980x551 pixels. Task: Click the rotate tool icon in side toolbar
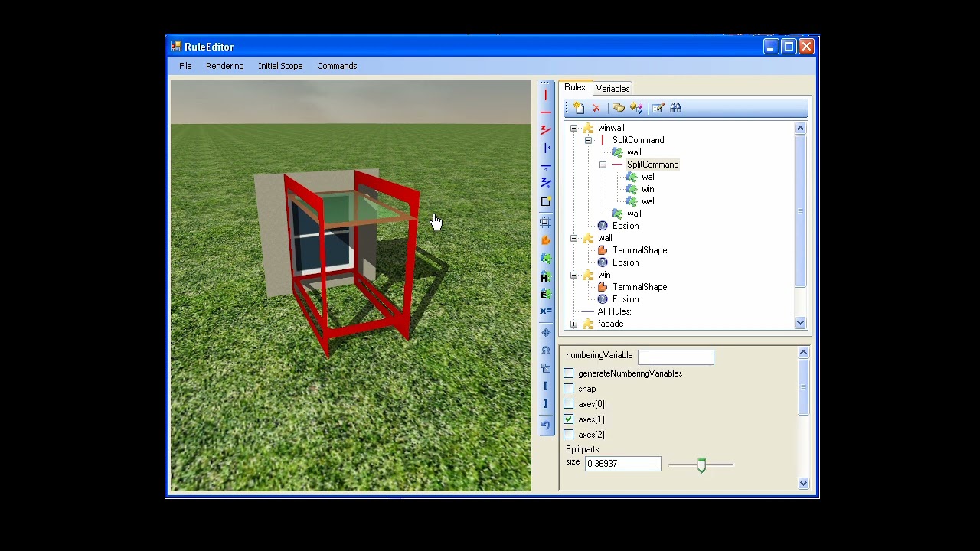tap(545, 350)
